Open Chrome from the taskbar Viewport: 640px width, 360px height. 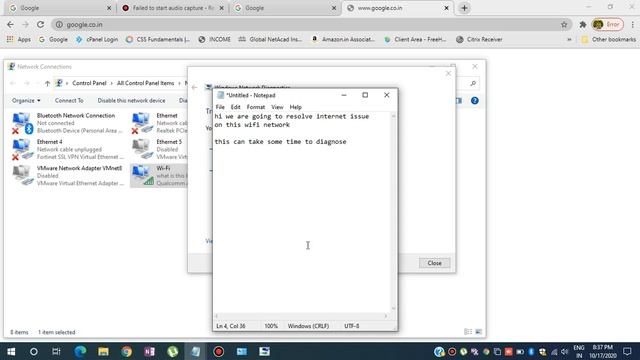(127, 351)
